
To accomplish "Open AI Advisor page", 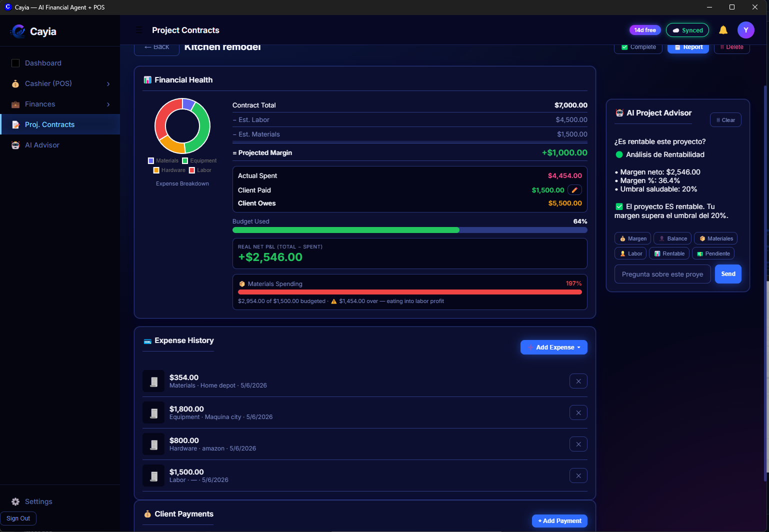I will pos(60,145).
